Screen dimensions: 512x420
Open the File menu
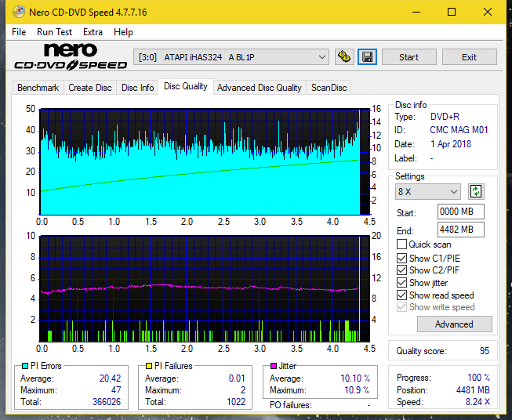[x=19, y=32]
